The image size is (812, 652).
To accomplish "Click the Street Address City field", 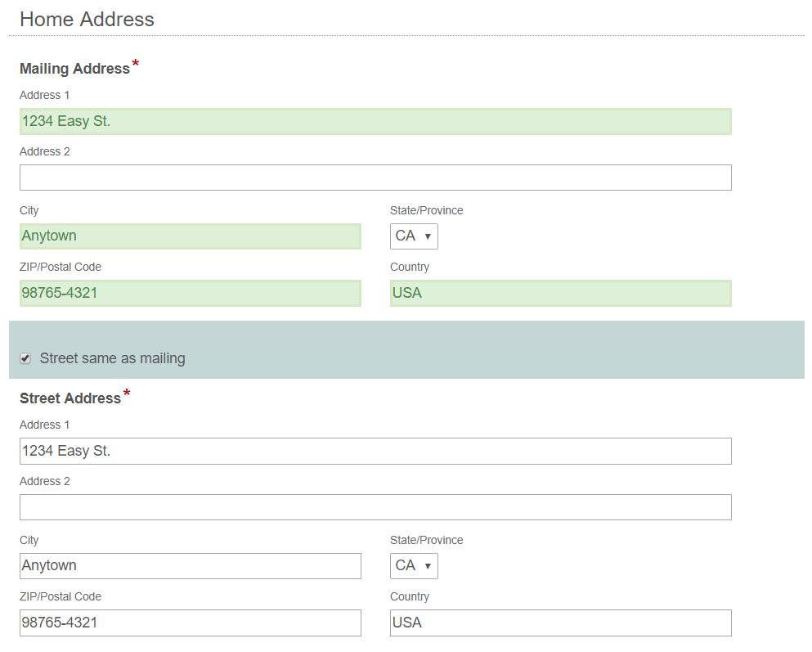I will pyautogui.click(x=190, y=566).
